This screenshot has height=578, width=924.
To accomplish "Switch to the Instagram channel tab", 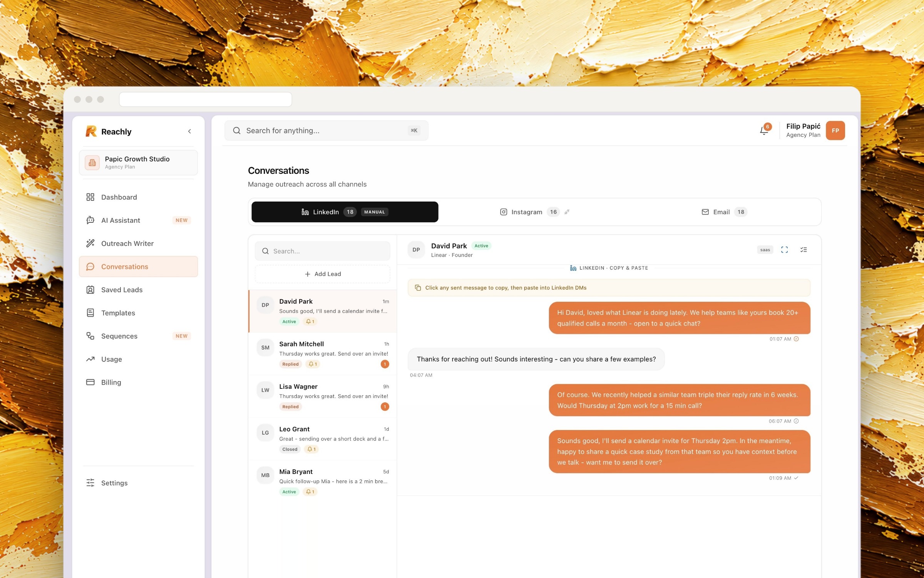I will click(534, 212).
